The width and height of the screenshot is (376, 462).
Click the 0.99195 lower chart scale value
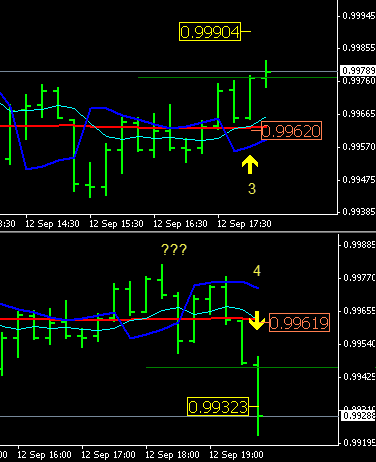click(359, 443)
